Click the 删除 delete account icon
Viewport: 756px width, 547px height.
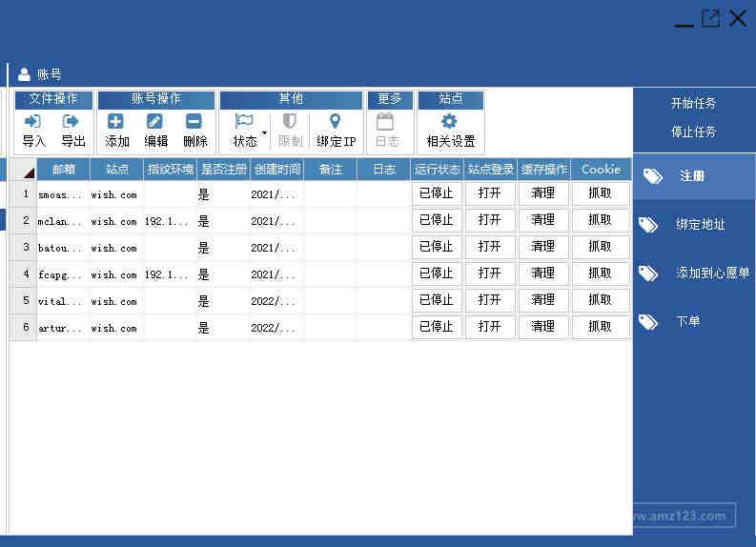click(x=194, y=121)
